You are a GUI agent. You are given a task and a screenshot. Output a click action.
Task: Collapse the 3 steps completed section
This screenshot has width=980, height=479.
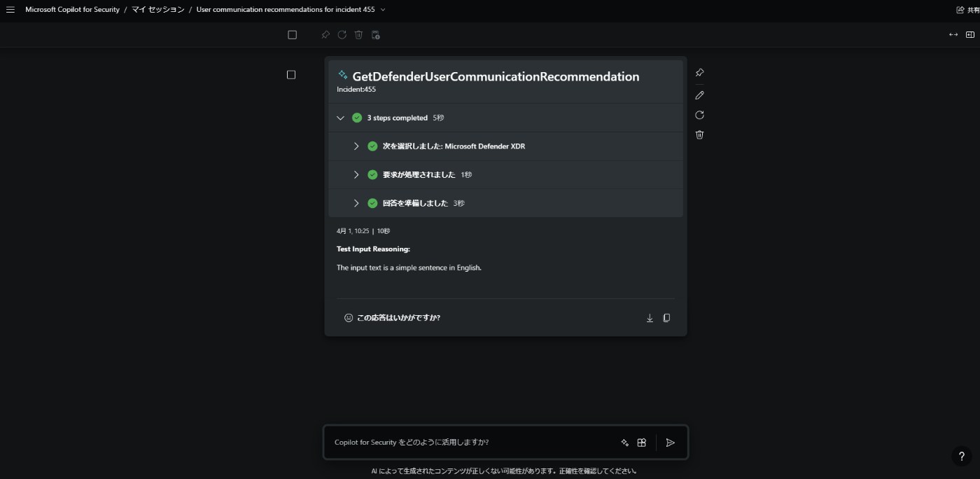click(341, 118)
